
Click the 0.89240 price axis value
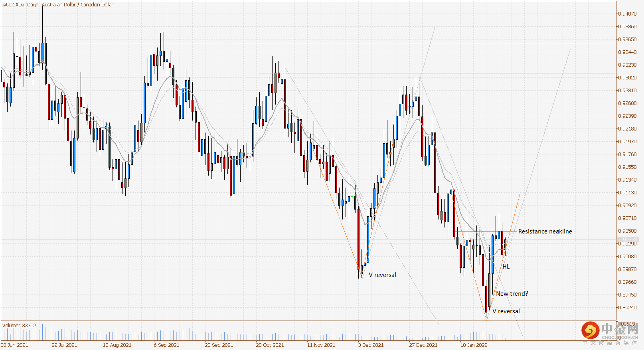[x=627, y=308]
